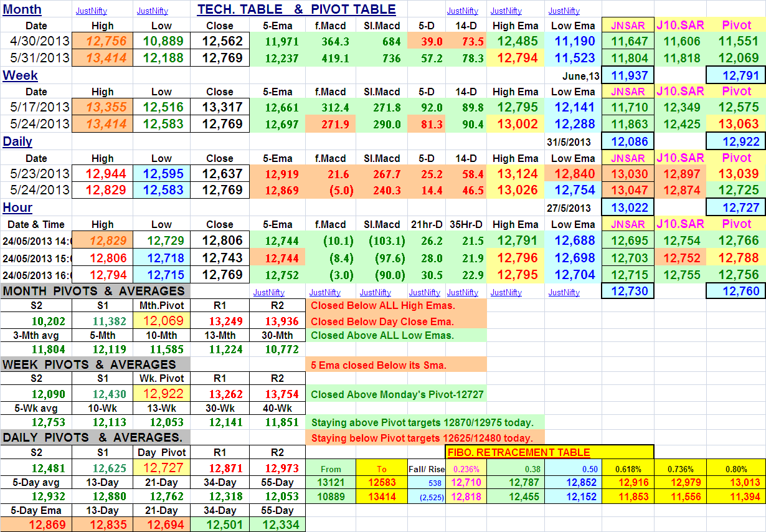Screen dimensions: 766x532
Task: Select the Sl.Macd value 684
Action: pos(381,41)
